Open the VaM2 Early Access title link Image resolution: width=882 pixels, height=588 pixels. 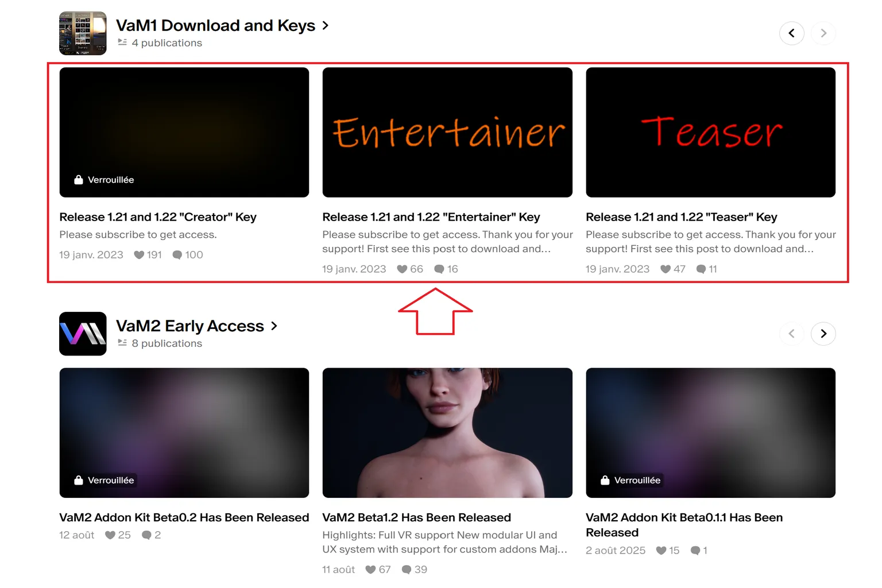click(190, 326)
